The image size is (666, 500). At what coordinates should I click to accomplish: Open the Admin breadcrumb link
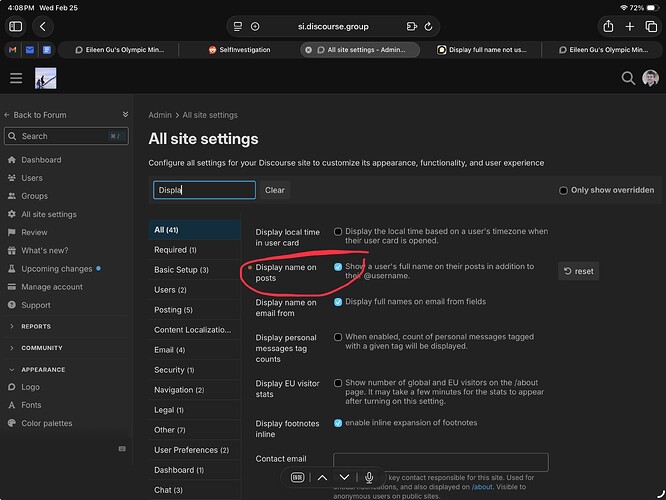[x=160, y=115]
